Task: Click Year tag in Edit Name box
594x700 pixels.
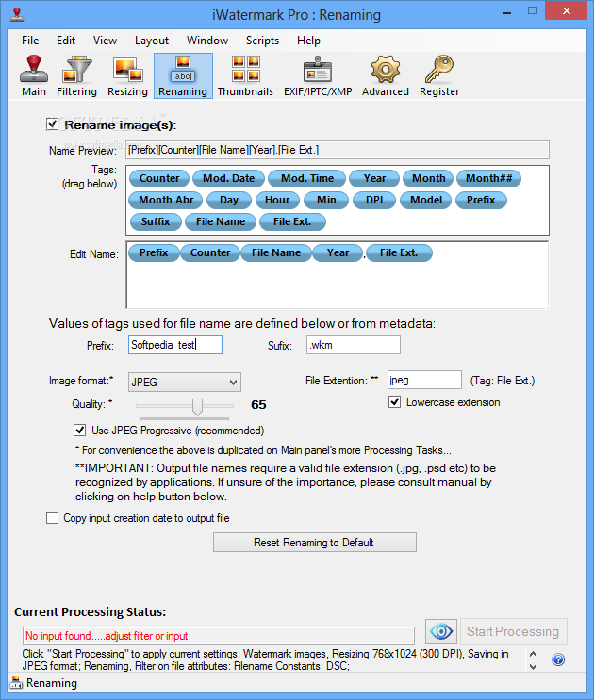Action: (x=338, y=252)
